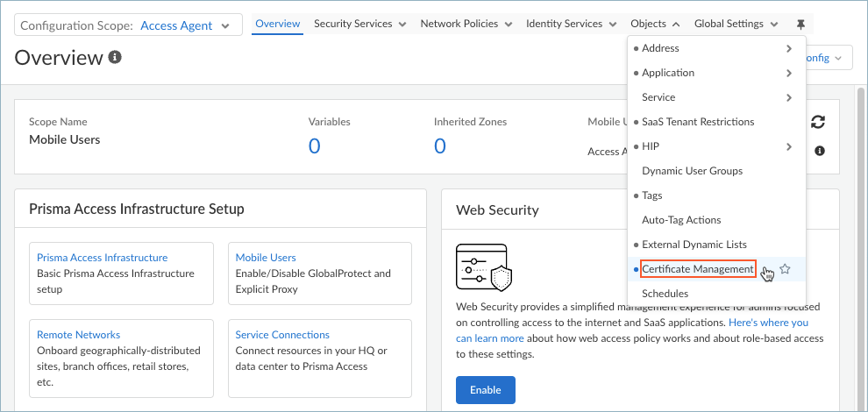Switch to the Overview tab
The height and width of the screenshot is (412, 868).
[x=277, y=24]
